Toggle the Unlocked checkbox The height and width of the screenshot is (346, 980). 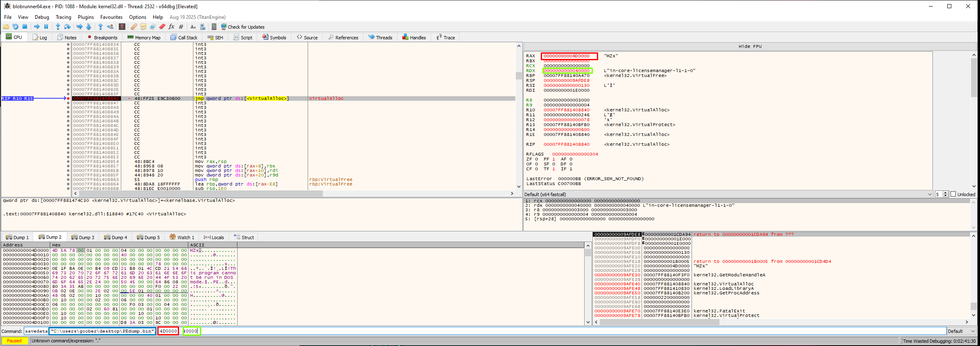tap(953, 194)
